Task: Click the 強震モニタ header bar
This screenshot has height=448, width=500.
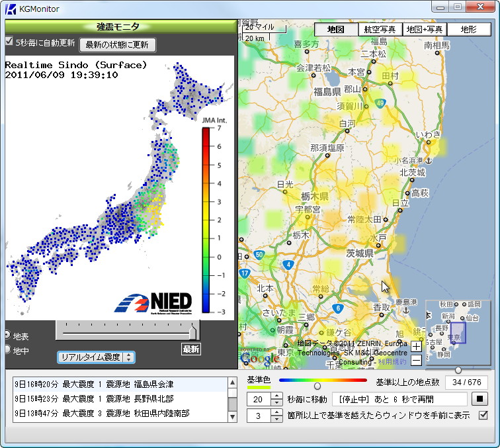Action: pyautogui.click(x=121, y=26)
